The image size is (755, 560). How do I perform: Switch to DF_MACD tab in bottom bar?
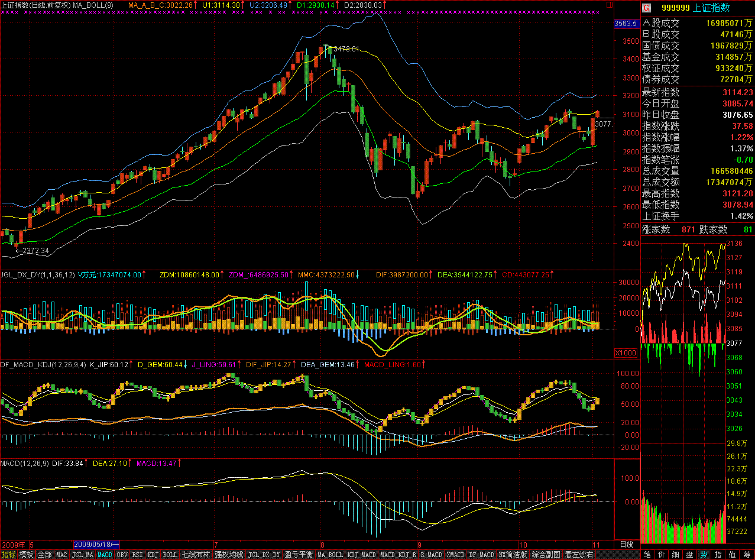pyautogui.click(x=481, y=555)
